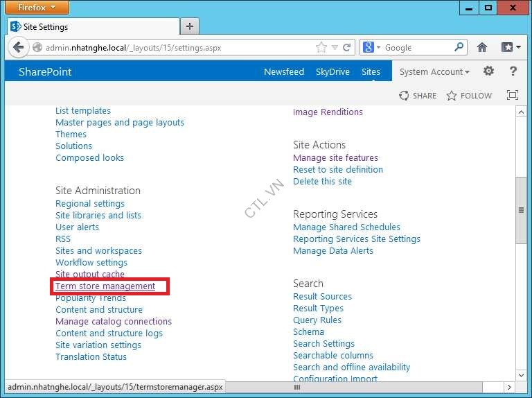Go to the Firefox home page icon
This screenshot has height=398, width=532.
(x=482, y=48)
